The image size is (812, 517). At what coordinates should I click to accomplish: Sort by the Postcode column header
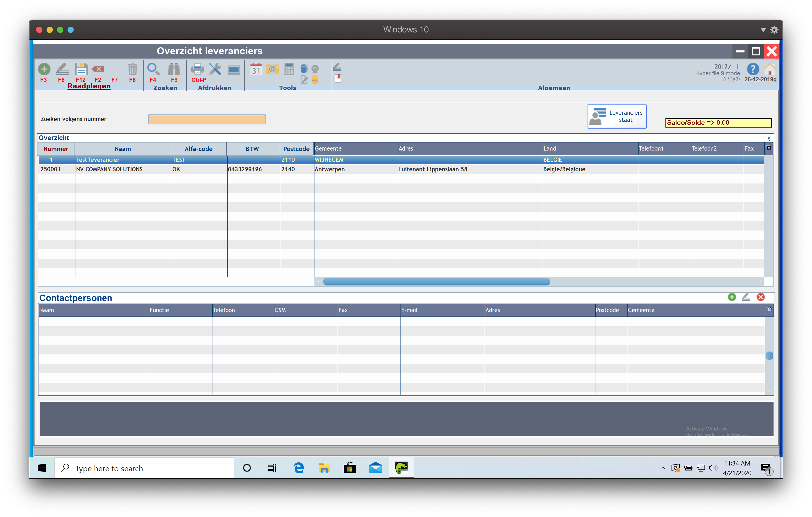296,149
